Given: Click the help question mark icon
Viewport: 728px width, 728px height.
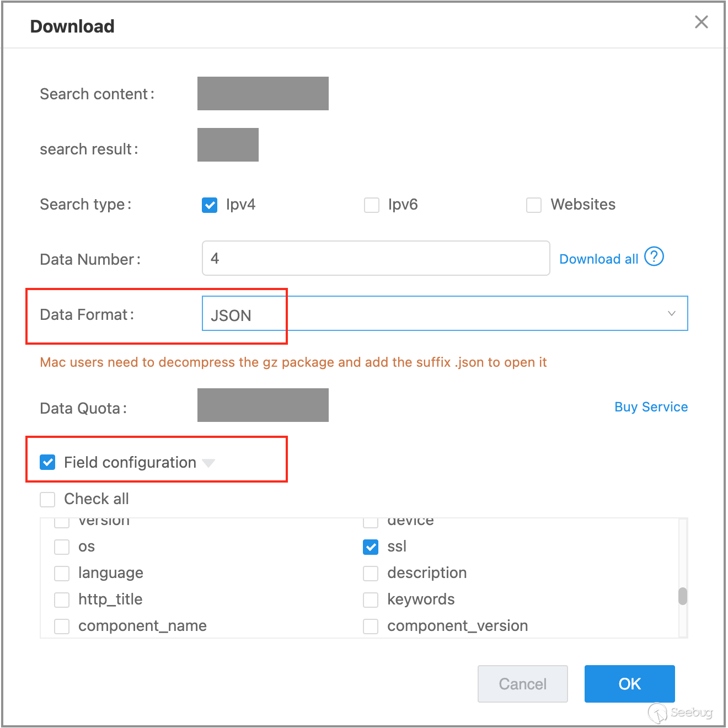Looking at the screenshot, I should tap(654, 256).
